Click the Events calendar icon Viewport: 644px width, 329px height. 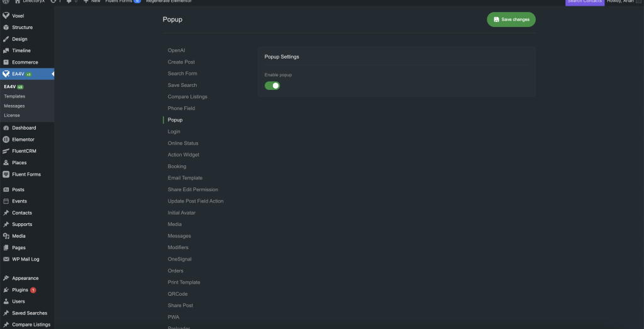6,201
